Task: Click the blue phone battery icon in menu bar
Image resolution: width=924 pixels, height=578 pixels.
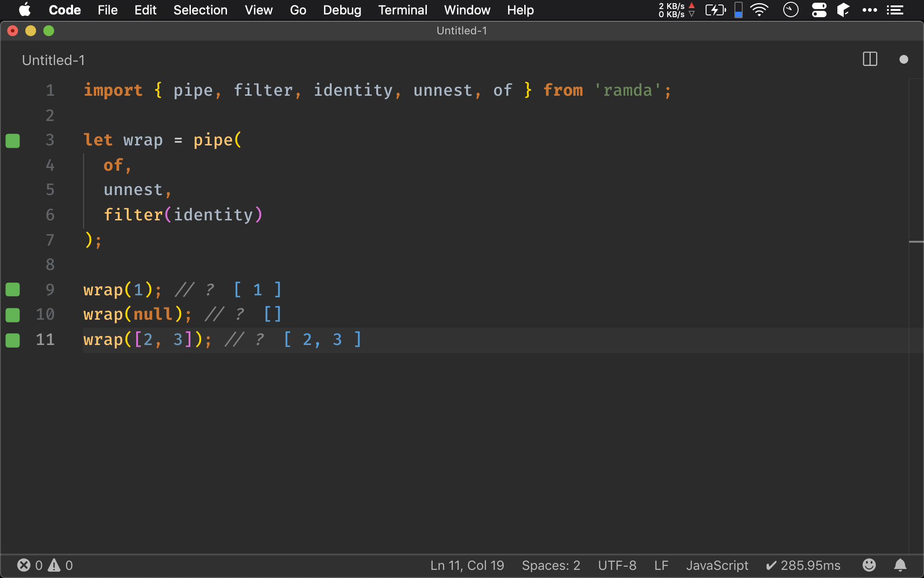Action: (x=739, y=10)
